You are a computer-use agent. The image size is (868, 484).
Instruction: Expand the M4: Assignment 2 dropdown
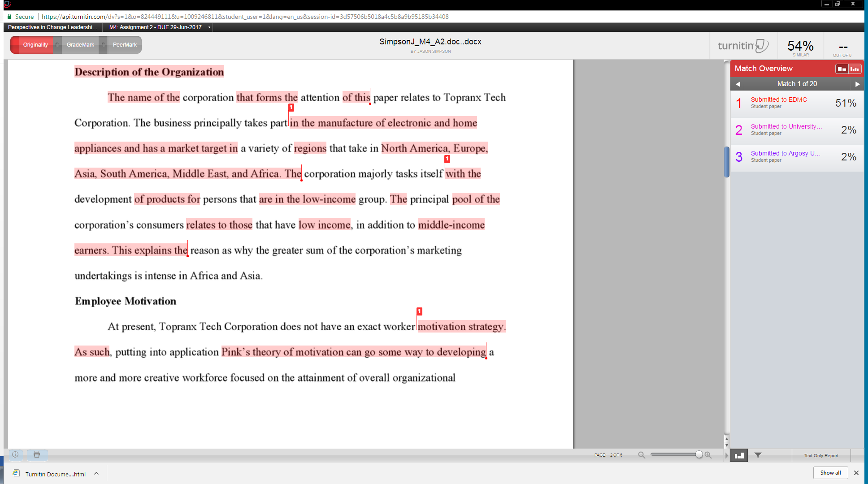point(208,27)
